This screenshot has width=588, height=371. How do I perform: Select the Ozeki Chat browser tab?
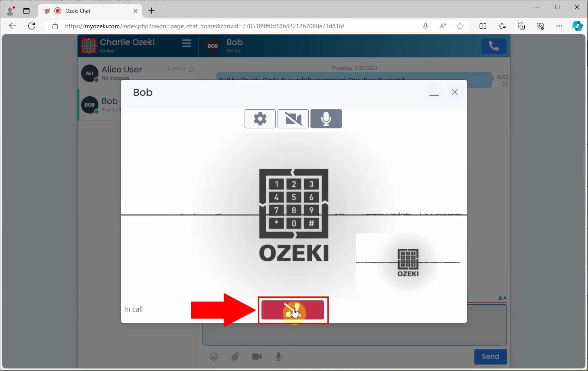coord(90,11)
